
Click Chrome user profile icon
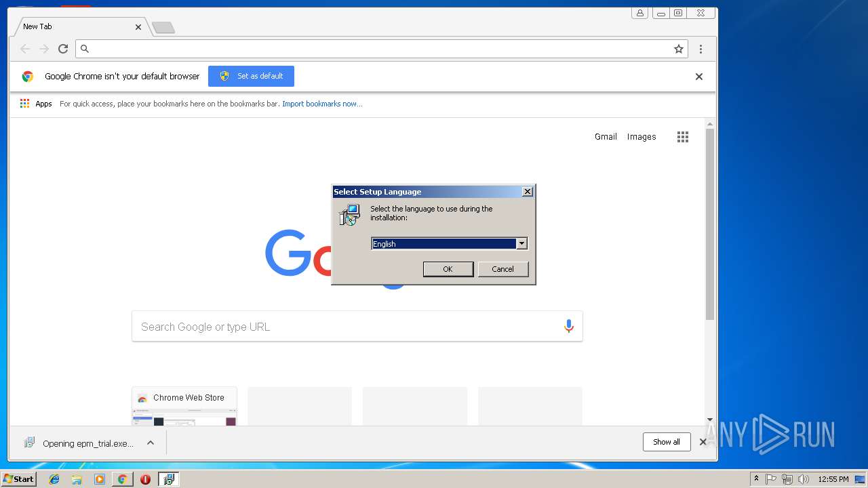tap(639, 13)
